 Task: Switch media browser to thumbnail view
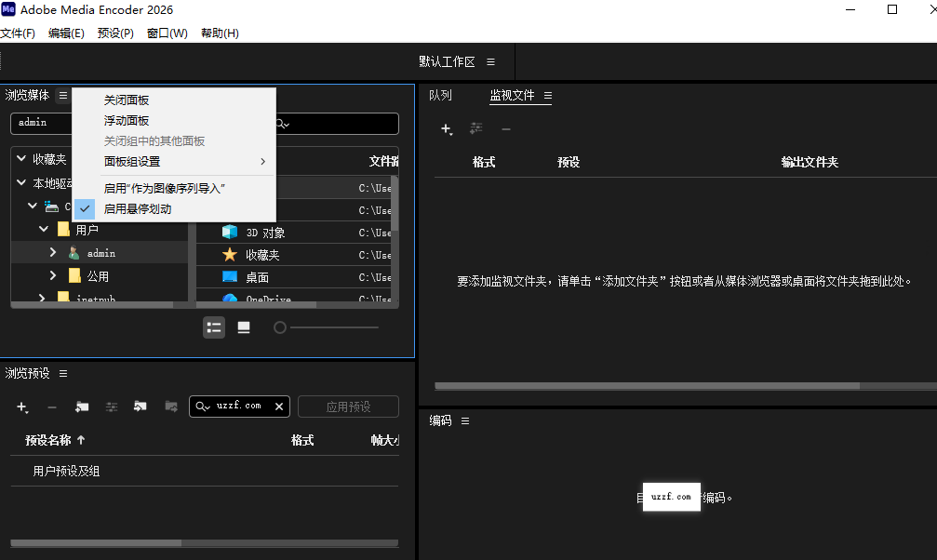(243, 327)
